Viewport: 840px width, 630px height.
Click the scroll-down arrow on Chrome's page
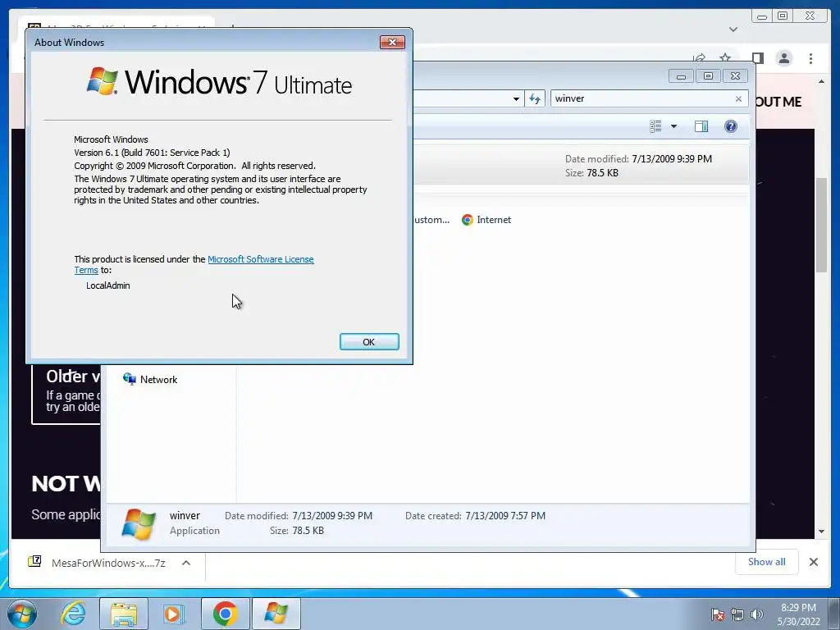tap(821, 532)
